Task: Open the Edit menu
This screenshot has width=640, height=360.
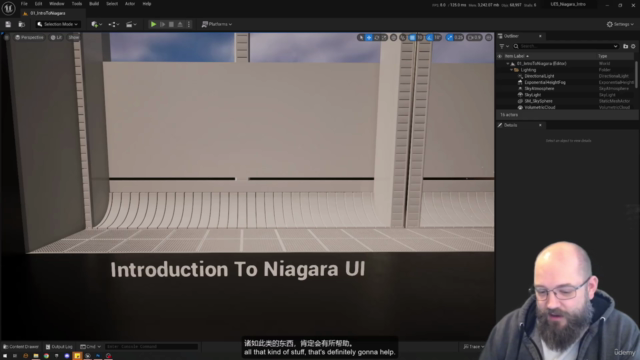Action: pos(38,4)
